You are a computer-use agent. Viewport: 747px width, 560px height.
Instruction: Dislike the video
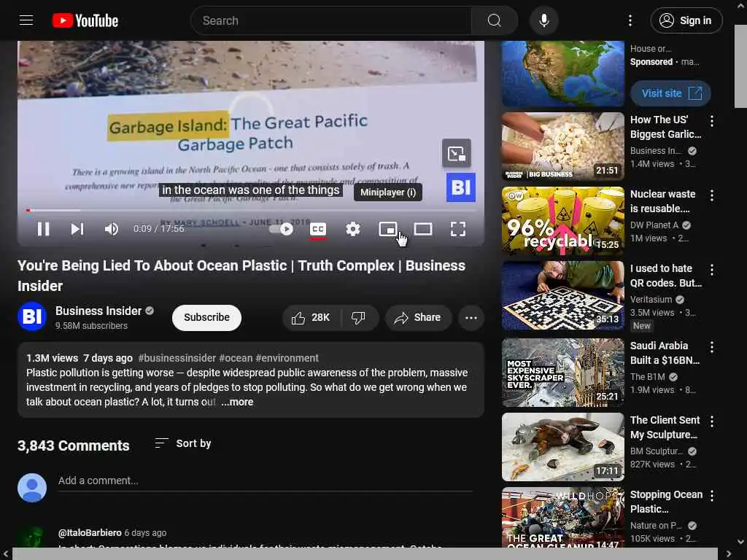pos(359,318)
